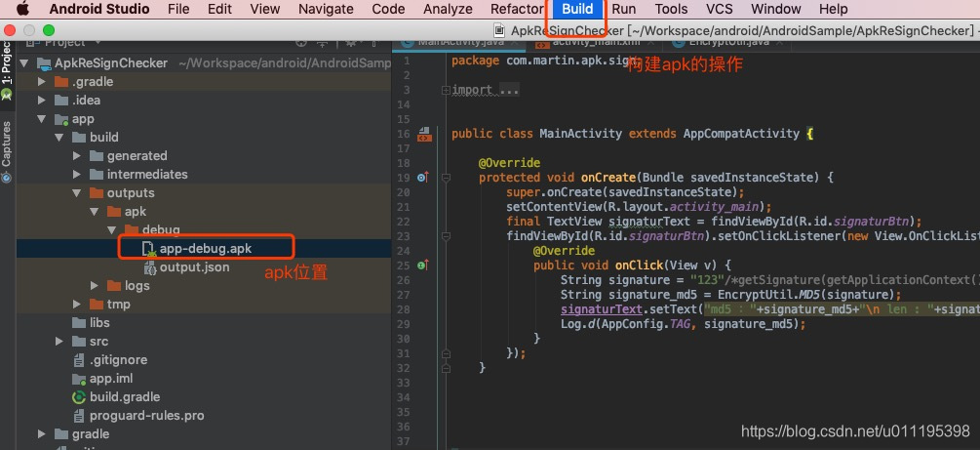Open the Analyze menu
Viewport: 980px width, 450px height.
pos(449,9)
